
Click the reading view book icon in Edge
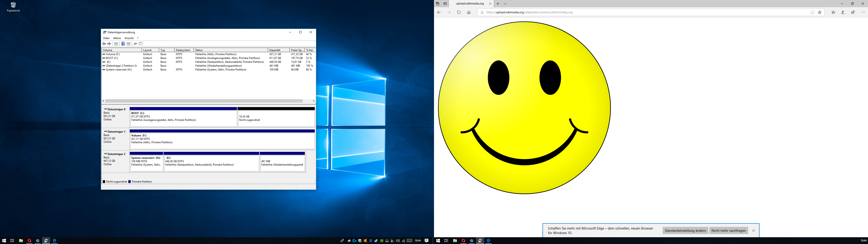click(812, 12)
